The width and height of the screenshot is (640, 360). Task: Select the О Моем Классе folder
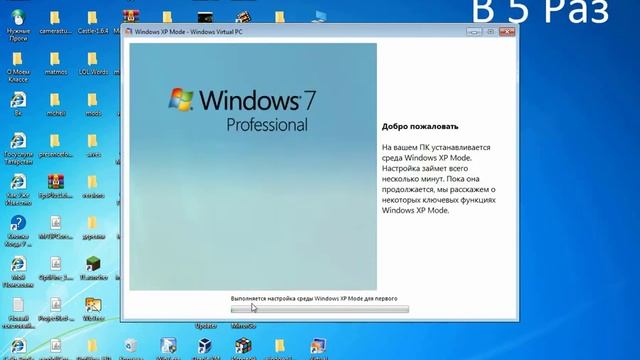pyautogui.click(x=18, y=67)
